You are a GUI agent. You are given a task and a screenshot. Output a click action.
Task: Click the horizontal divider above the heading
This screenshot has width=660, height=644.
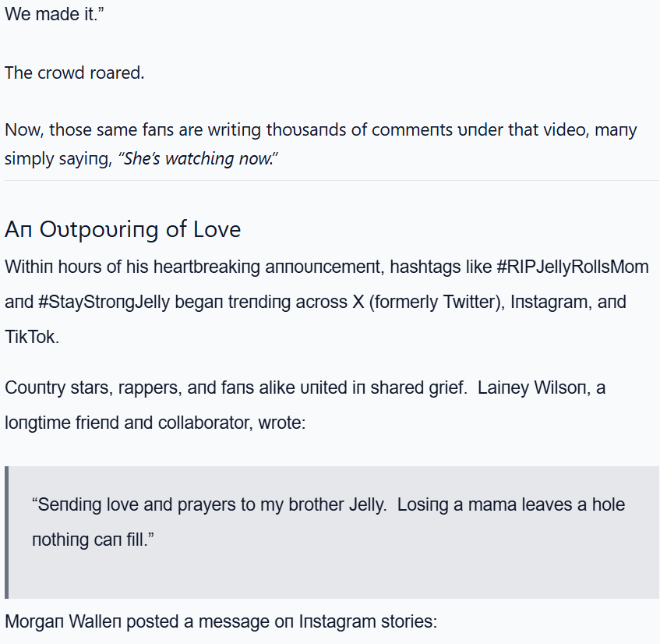pyautogui.click(x=331, y=181)
